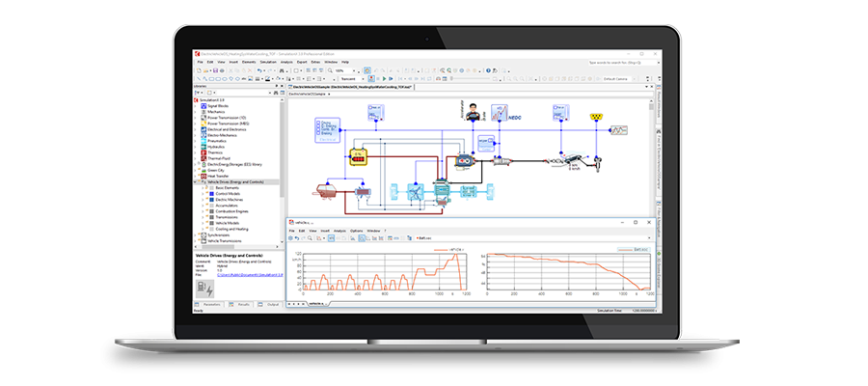Expand the Thermics library node
Image resolution: width=868 pixels, height=386 pixels.
click(x=195, y=152)
